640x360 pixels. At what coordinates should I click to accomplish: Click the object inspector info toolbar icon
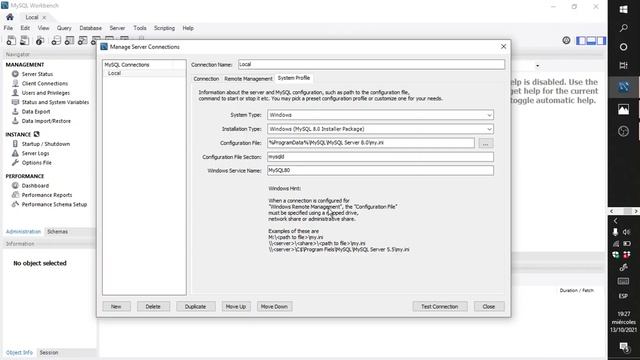pos(40,40)
